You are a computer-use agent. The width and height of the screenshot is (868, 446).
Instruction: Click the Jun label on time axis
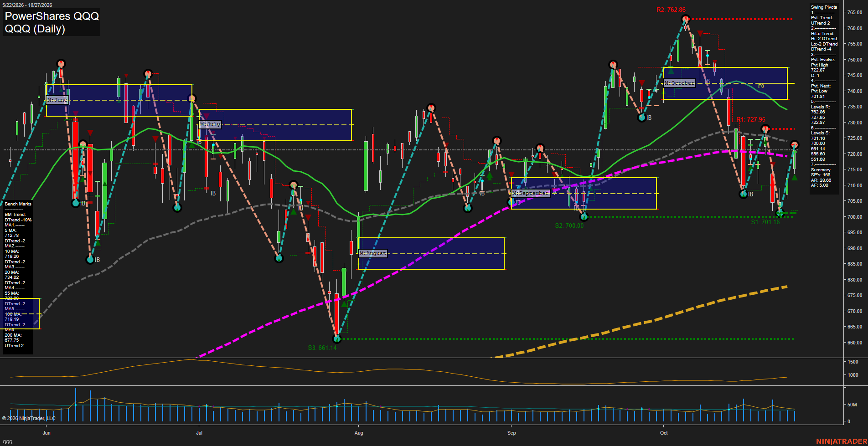(x=46, y=433)
